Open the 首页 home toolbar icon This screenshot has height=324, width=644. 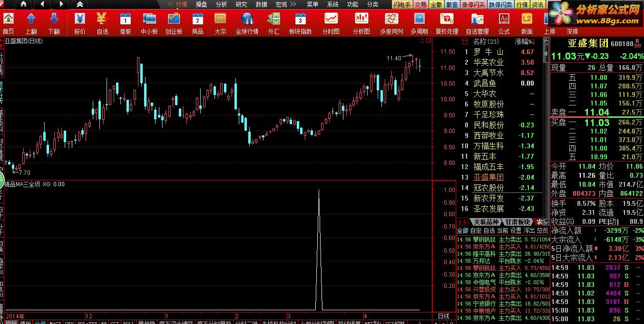coord(8,24)
